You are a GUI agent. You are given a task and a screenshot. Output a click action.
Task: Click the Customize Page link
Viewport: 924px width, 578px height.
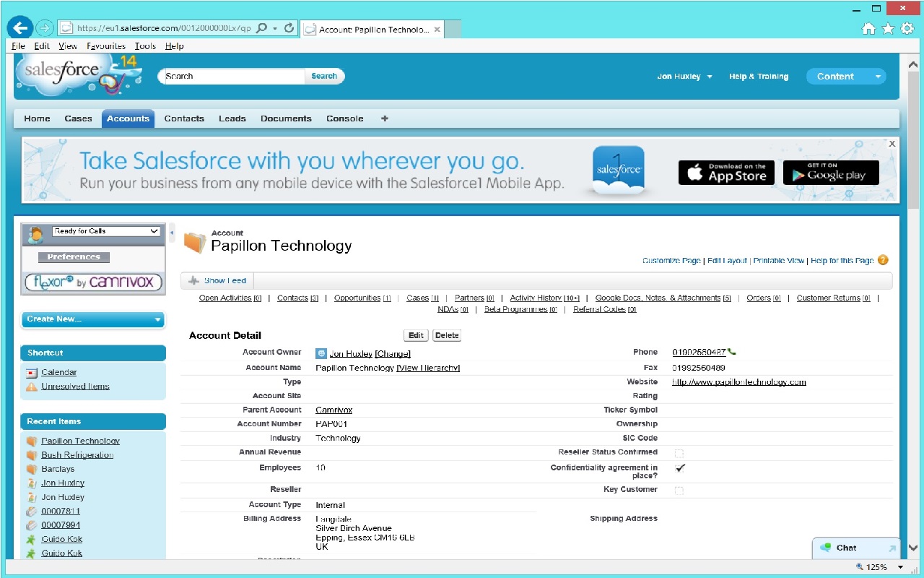(x=671, y=261)
